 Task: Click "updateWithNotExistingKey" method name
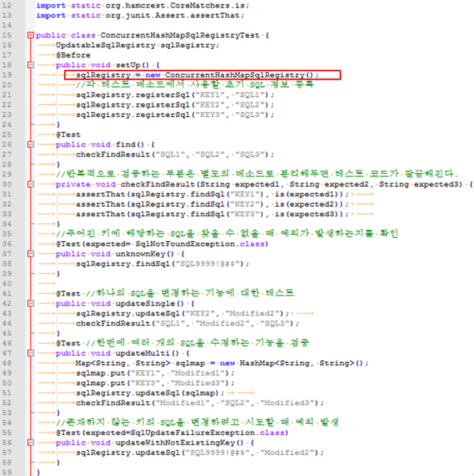175,443
